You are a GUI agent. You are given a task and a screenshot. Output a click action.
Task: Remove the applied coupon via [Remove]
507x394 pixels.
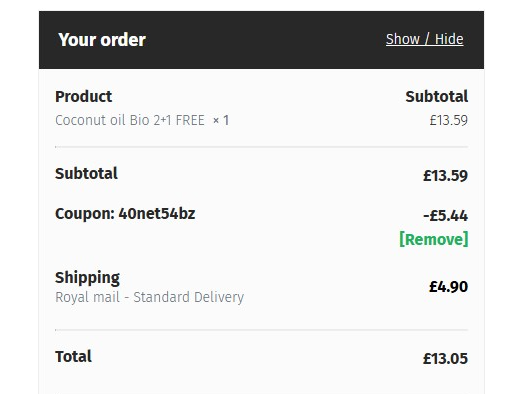(434, 239)
